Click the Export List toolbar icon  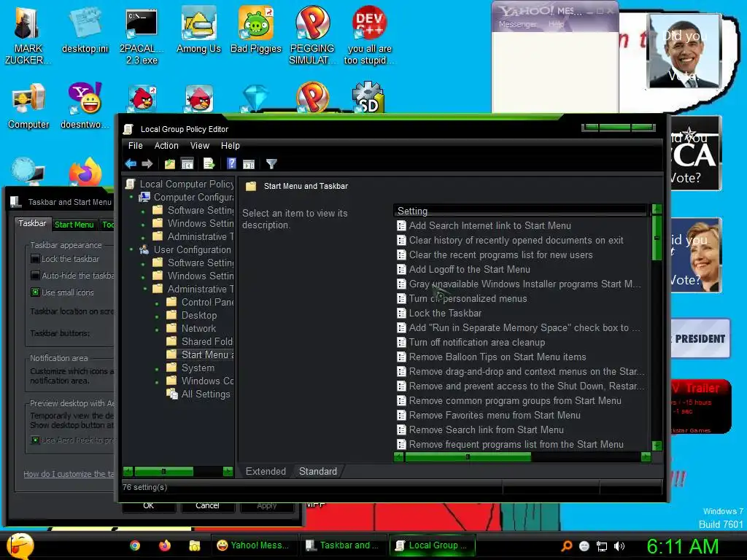pyautogui.click(x=209, y=164)
